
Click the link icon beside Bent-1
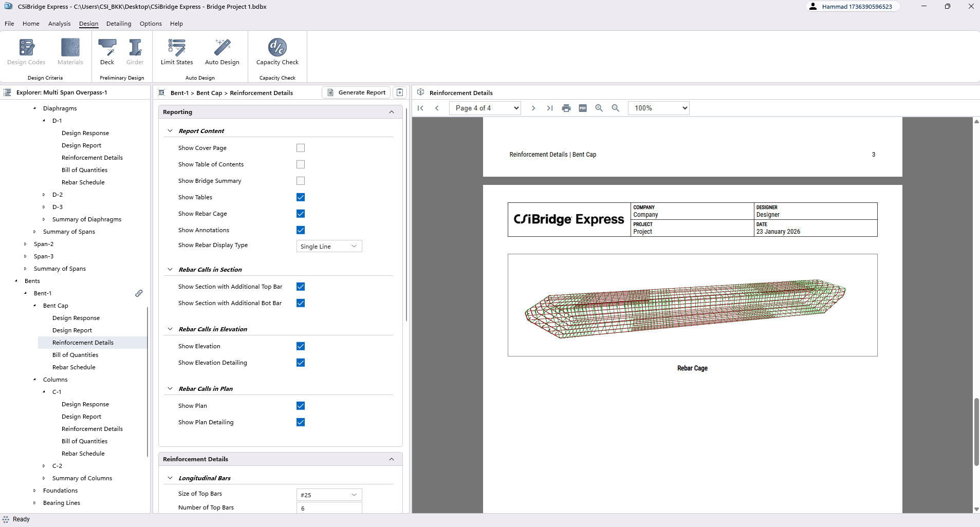(139, 293)
